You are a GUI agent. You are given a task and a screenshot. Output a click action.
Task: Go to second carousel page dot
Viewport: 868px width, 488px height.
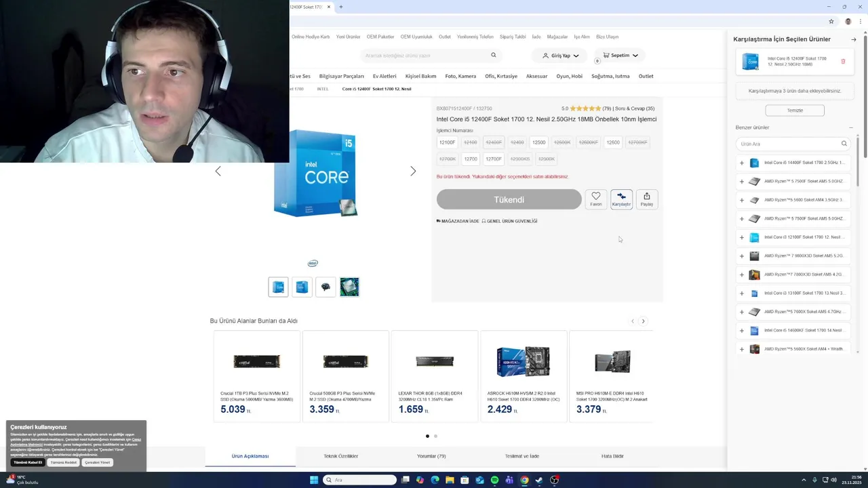pyautogui.click(x=435, y=436)
